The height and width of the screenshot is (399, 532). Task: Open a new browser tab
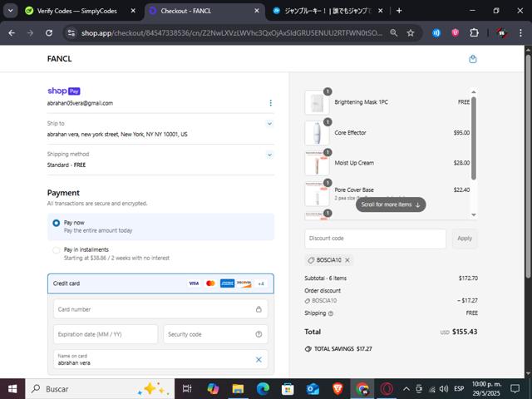(399, 11)
